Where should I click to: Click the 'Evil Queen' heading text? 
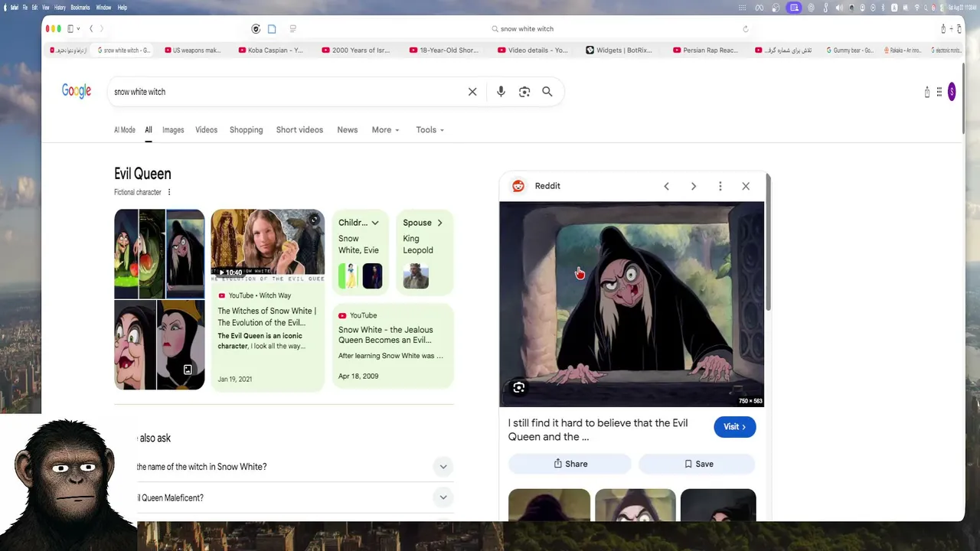[x=142, y=174]
